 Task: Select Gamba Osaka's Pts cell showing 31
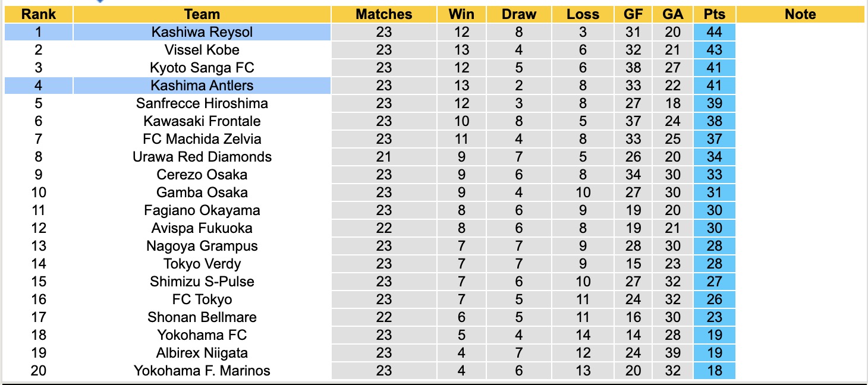(714, 192)
